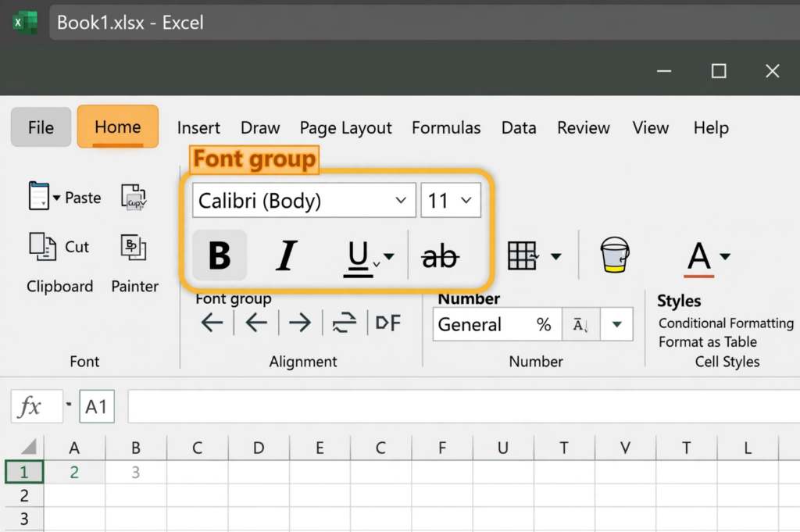Select column B header

[136, 448]
